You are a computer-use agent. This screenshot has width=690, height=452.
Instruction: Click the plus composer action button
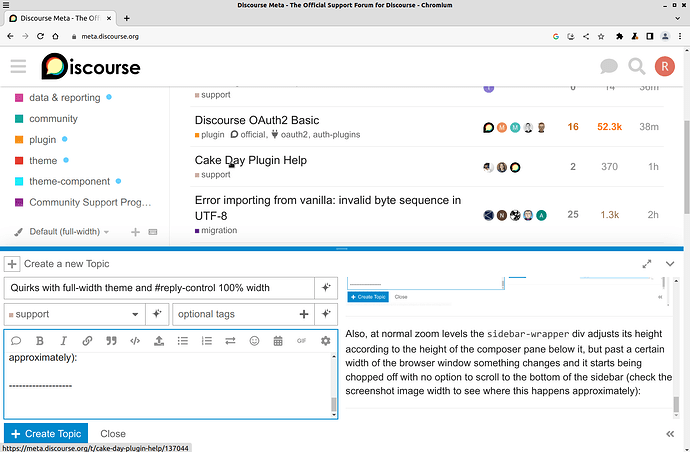coord(12,264)
